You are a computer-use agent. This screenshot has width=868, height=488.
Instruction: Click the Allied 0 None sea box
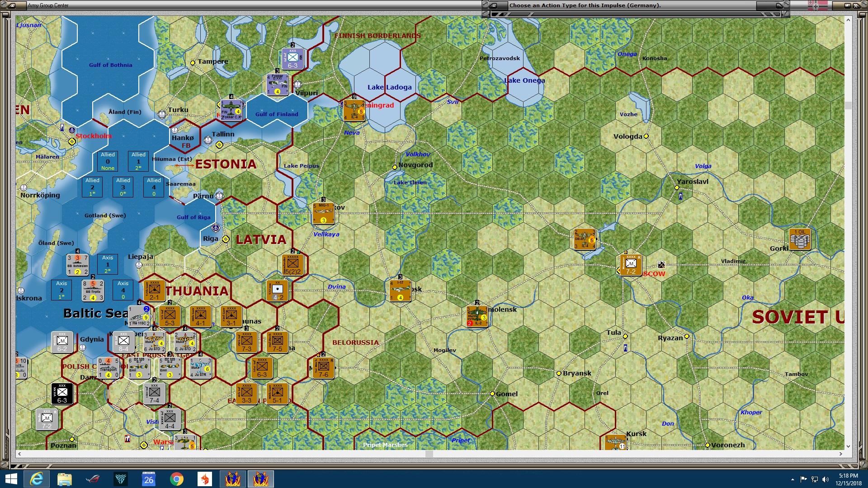pos(108,161)
